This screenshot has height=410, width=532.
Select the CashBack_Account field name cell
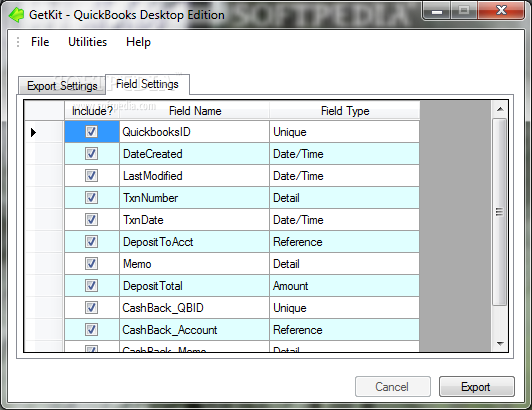tap(194, 330)
